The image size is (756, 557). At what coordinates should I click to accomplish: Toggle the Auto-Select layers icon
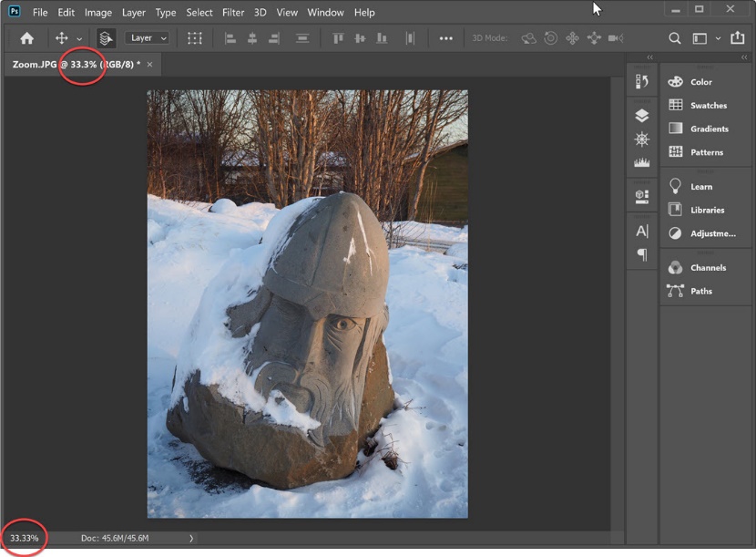(106, 38)
